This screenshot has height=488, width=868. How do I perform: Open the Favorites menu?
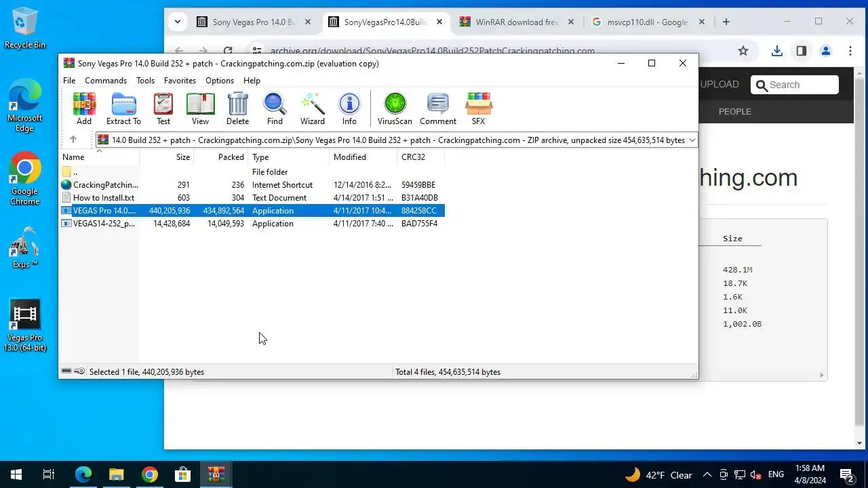point(180,81)
